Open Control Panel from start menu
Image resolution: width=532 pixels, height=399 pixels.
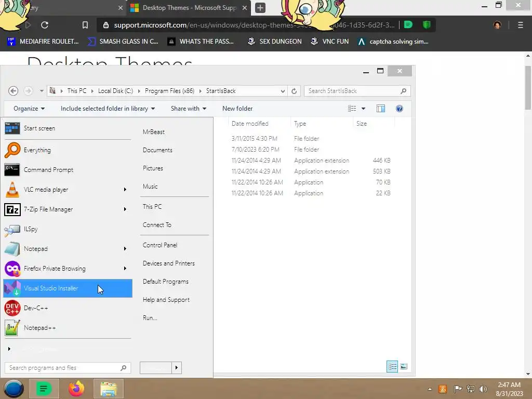(x=160, y=245)
